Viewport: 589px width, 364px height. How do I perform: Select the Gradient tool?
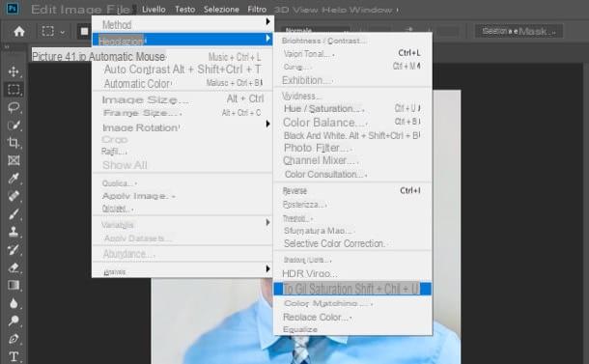click(14, 285)
